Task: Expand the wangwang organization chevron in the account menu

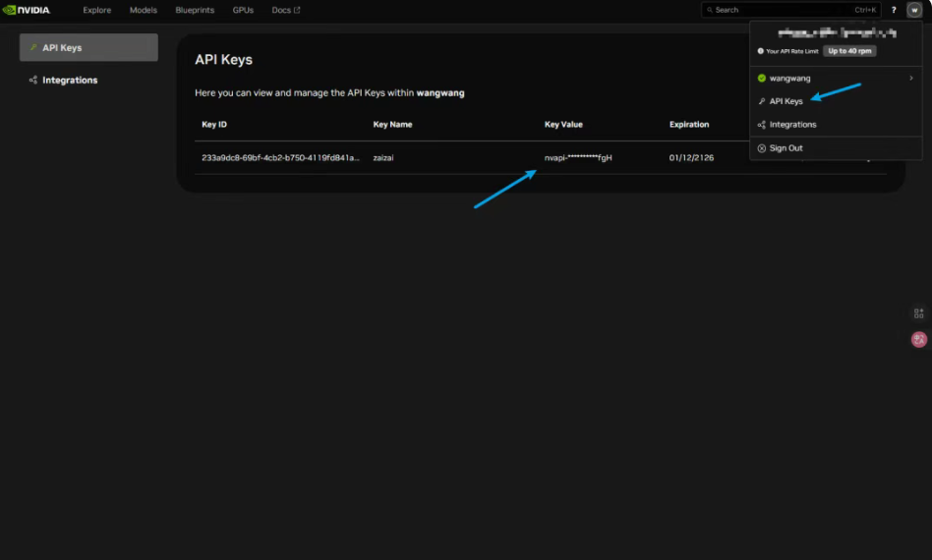Action: tap(910, 78)
